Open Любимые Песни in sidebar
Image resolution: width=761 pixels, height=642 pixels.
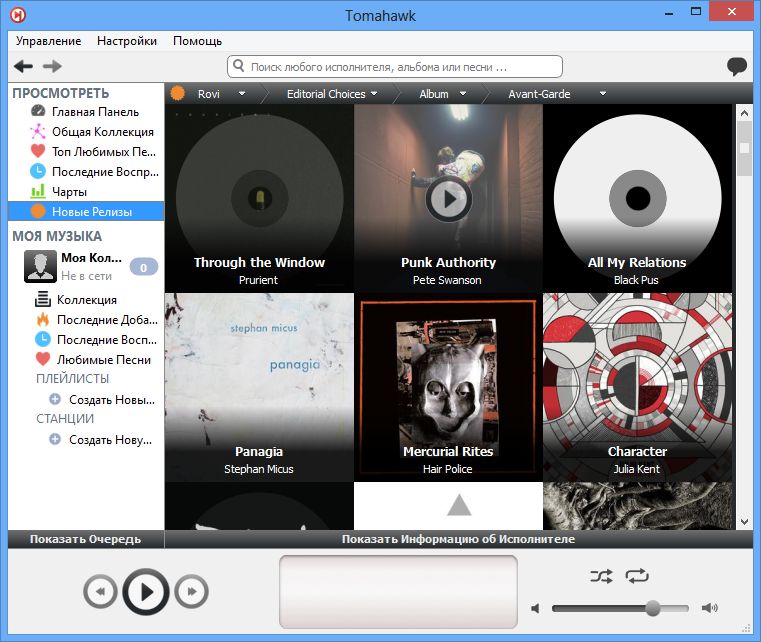coord(86,360)
